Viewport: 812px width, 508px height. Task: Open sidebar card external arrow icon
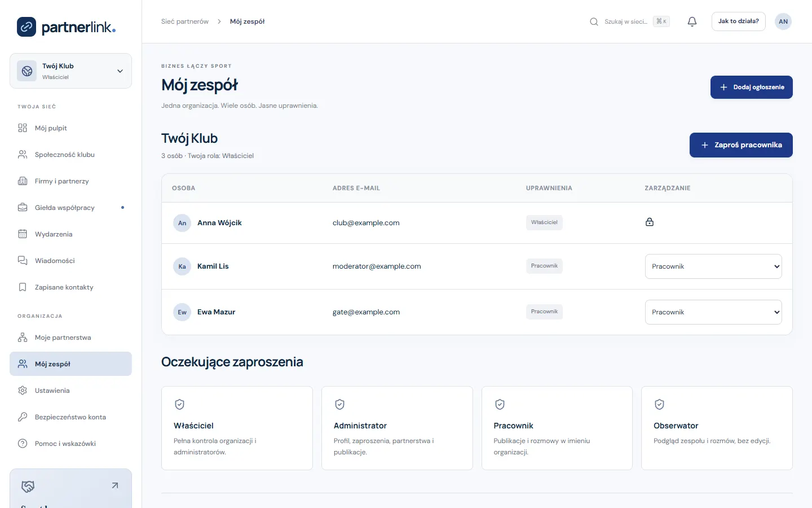(x=115, y=485)
